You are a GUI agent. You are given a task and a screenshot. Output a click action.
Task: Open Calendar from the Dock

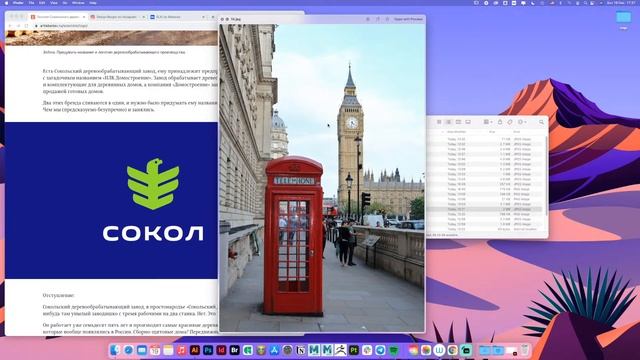click(x=155, y=350)
